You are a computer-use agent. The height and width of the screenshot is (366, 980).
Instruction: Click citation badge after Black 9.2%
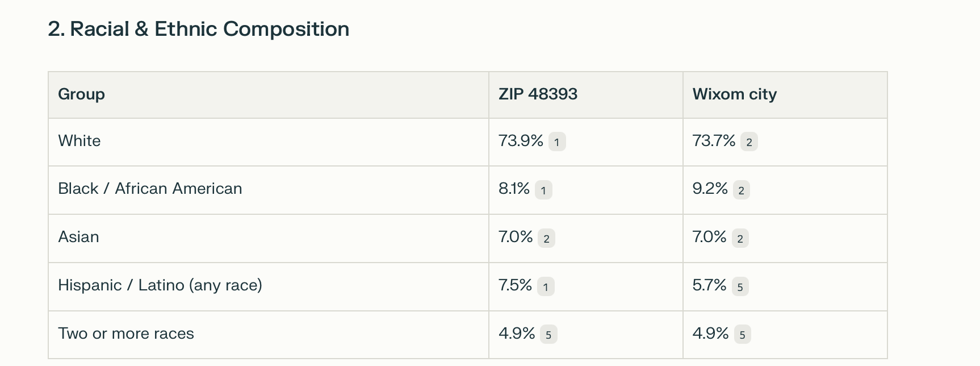point(741,190)
